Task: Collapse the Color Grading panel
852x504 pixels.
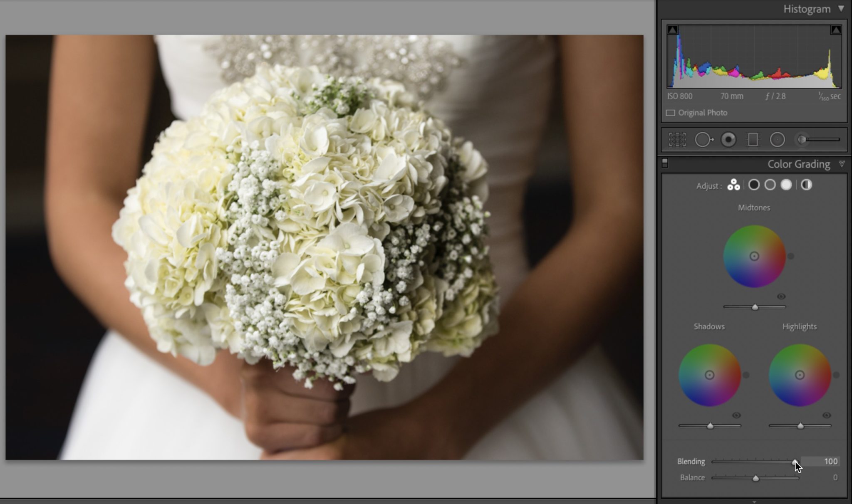Action: point(843,164)
